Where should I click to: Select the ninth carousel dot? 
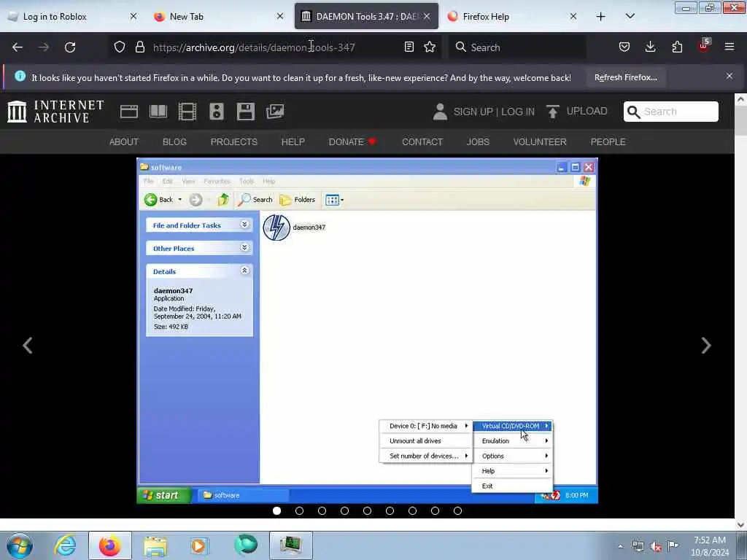click(x=458, y=510)
